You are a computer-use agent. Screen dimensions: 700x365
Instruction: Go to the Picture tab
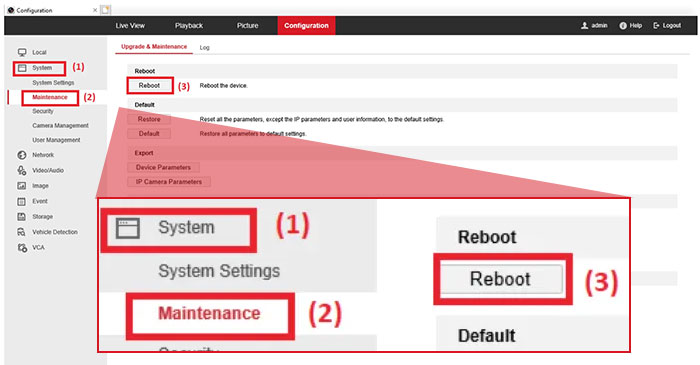tap(247, 25)
